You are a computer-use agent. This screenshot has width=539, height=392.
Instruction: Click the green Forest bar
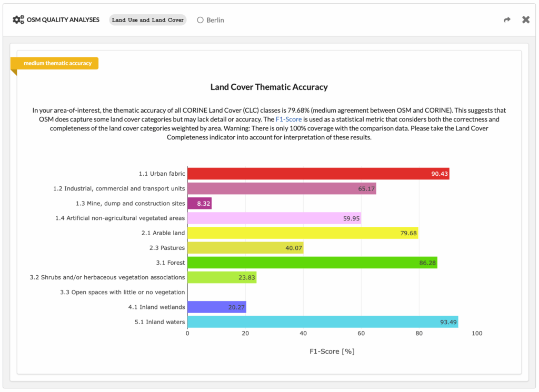pyautogui.click(x=312, y=262)
